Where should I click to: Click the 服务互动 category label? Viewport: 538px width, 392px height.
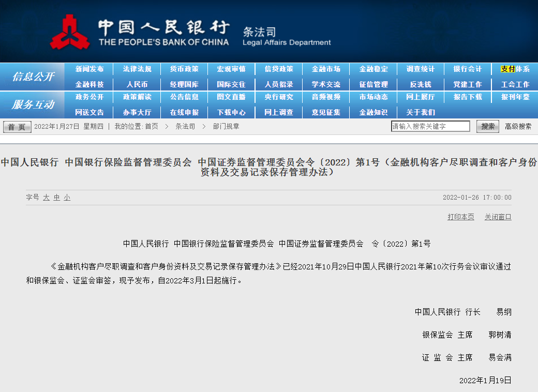click(x=33, y=104)
